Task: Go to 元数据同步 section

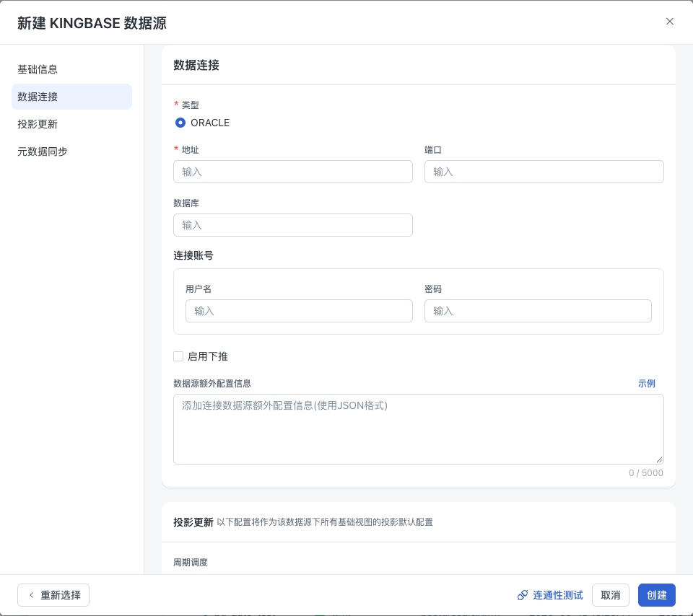Action: 43,151
